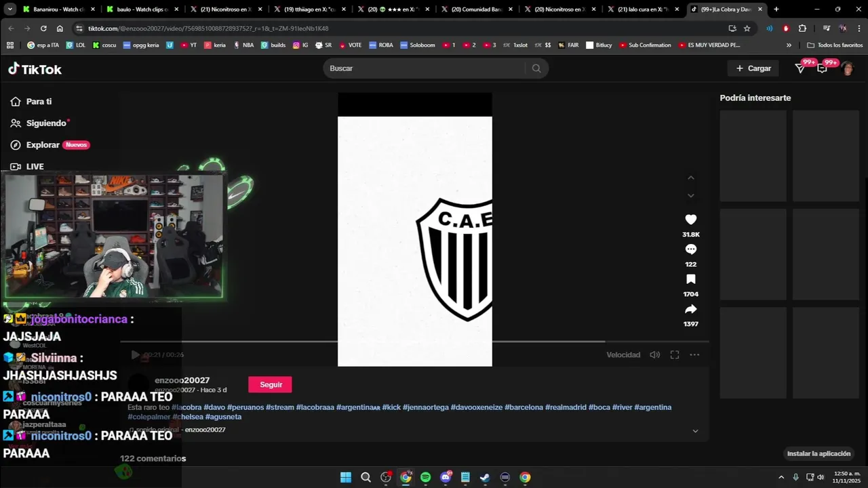Open Steam from the taskbar
The height and width of the screenshot is (488, 868).
click(x=485, y=477)
